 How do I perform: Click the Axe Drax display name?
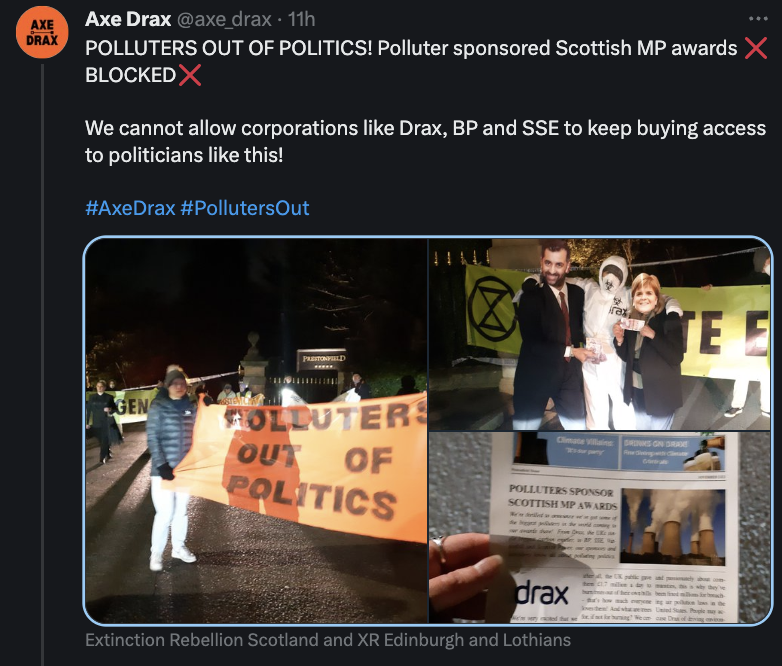(128, 19)
